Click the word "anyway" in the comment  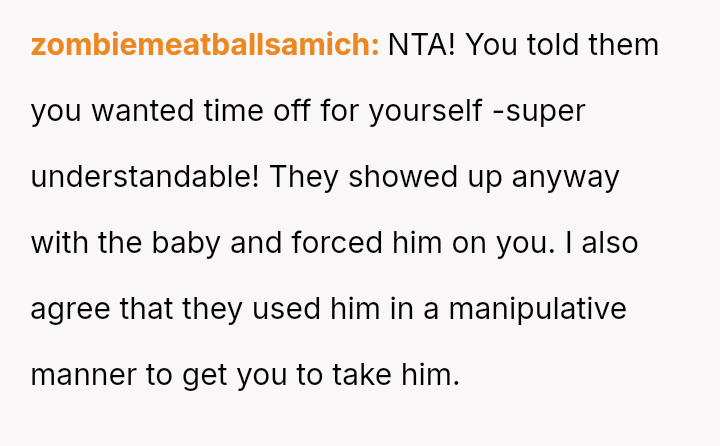[x=565, y=177]
